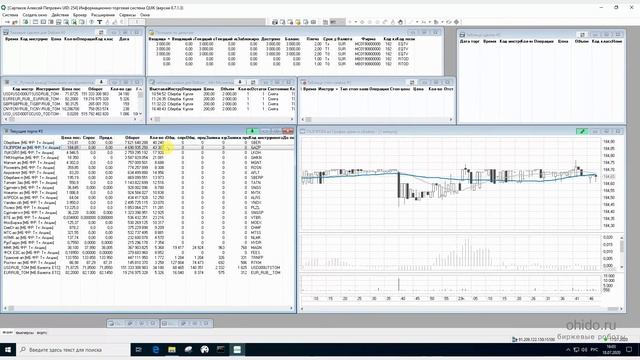Open Task View from the taskbar

point(138,350)
